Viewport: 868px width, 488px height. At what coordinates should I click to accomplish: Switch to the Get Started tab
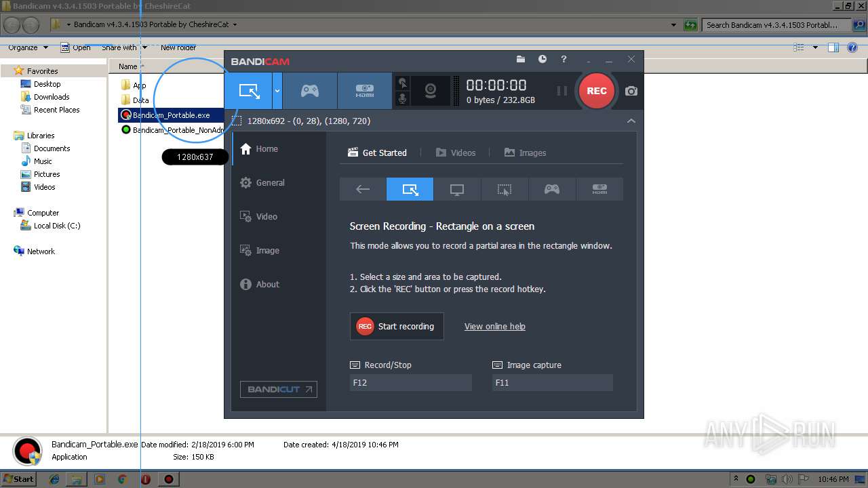tap(377, 152)
